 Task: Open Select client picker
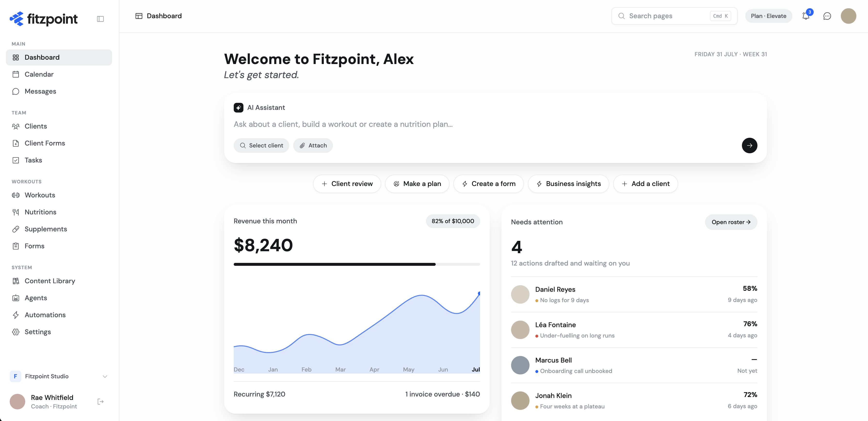coord(261,145)
